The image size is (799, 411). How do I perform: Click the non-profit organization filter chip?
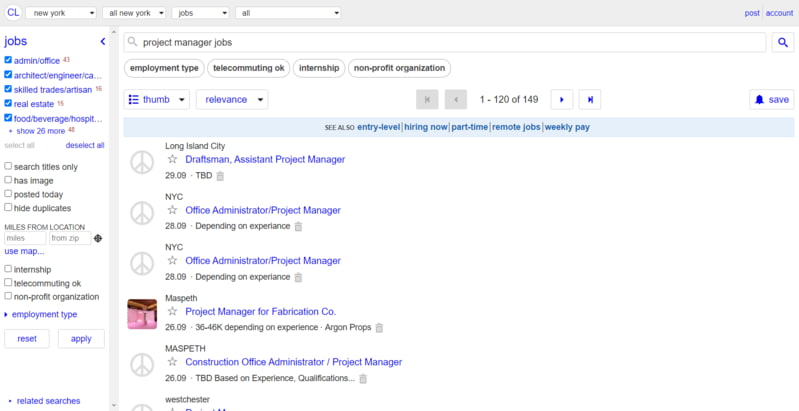click(x=400, y=68)
